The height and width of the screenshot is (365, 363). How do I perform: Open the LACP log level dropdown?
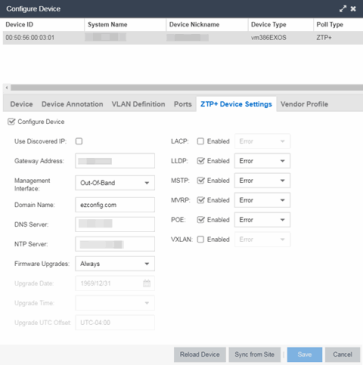[262, 141]
